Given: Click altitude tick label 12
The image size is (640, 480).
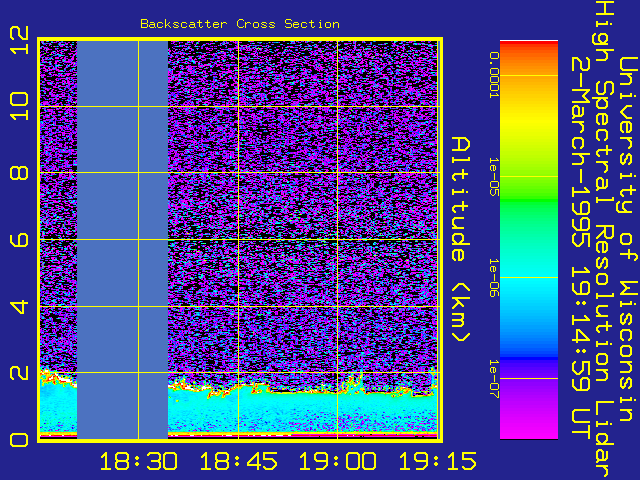Looking at the screenshot, I should 20,40.
